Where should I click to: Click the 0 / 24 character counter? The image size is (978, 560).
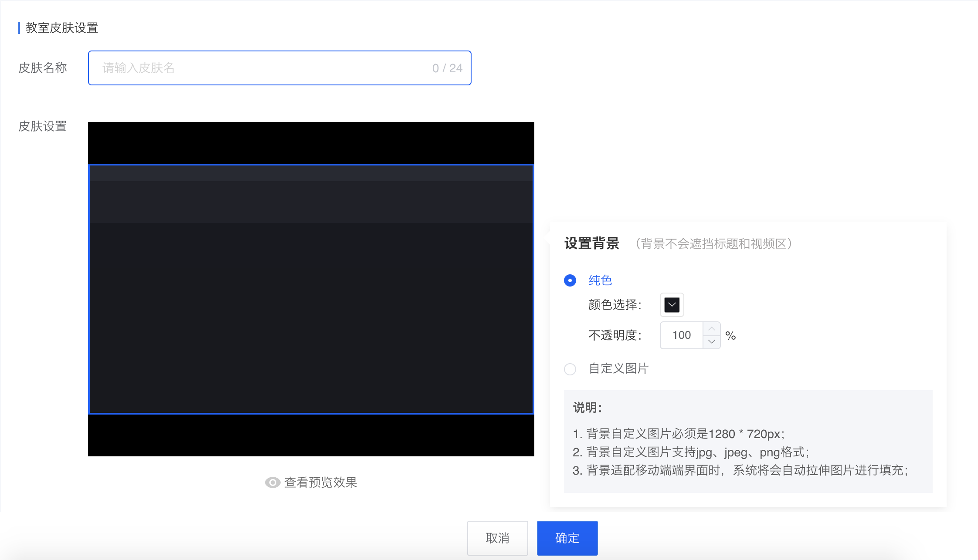[x=447, y=68]
